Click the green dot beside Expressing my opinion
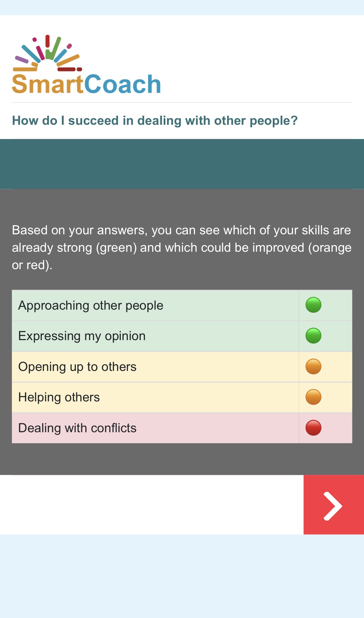This screenshot has height=618, width=364. (313, 336)
